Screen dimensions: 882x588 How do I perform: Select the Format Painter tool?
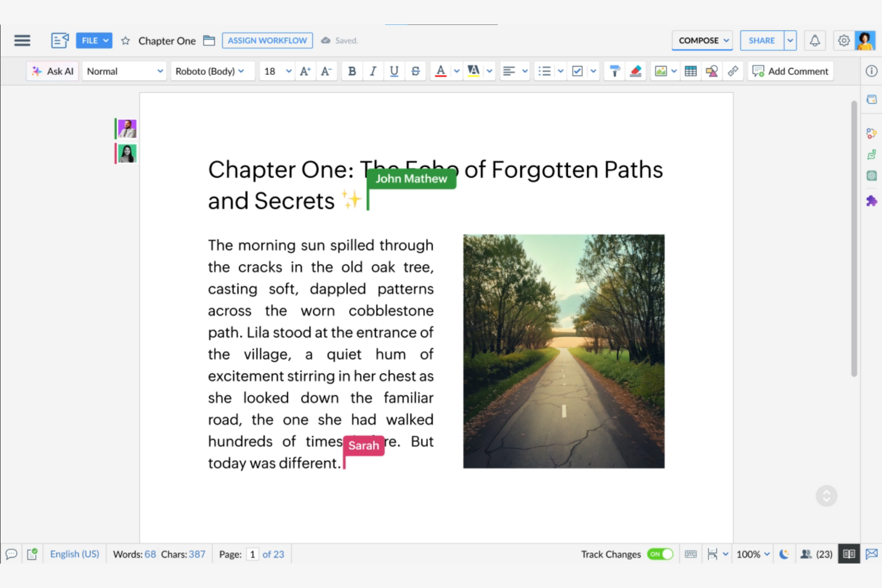coord(614,71)
